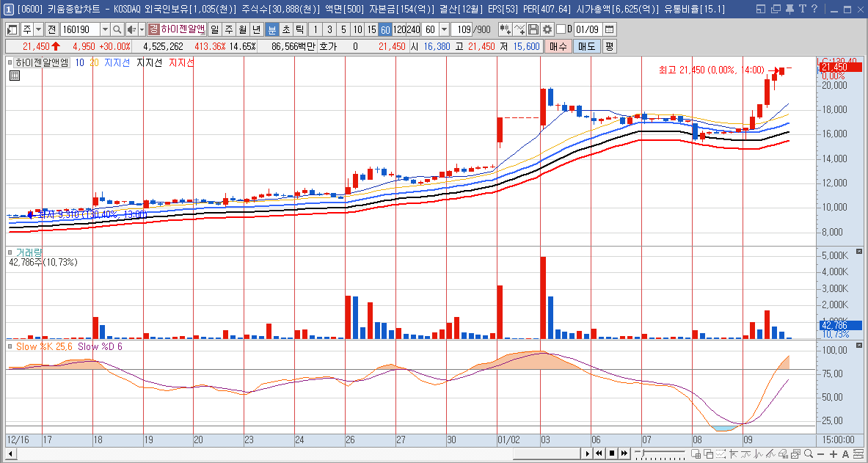This screenshot has height=463, width=868.
Task: Switch to the 60-minute interval button
Action: pos(385,29)
